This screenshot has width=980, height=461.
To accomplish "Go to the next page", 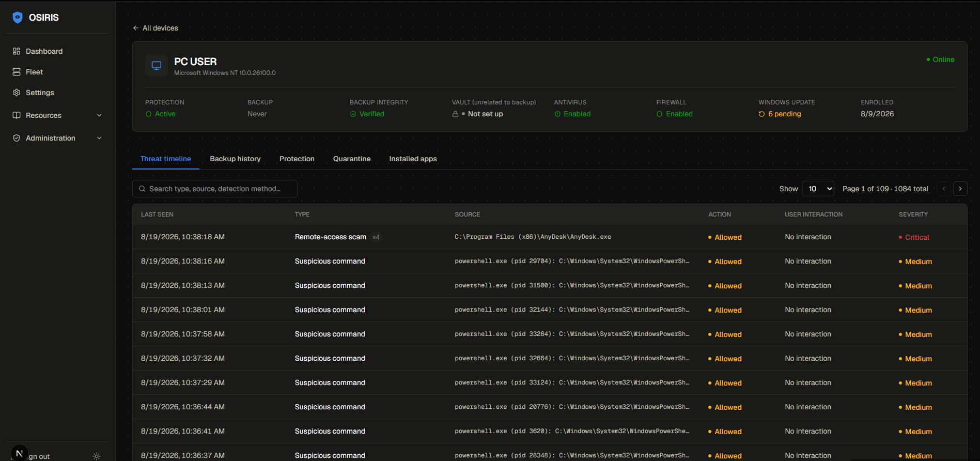I will coord(960,189).
